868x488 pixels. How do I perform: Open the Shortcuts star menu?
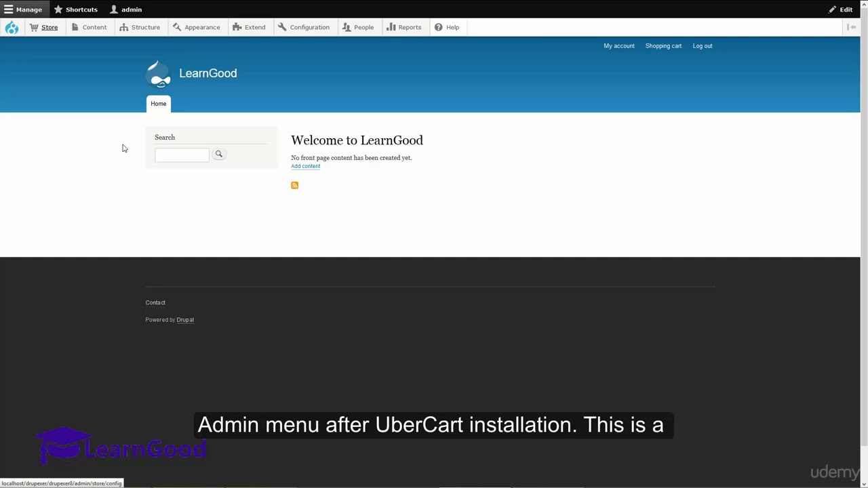click(x=76, y=9)
